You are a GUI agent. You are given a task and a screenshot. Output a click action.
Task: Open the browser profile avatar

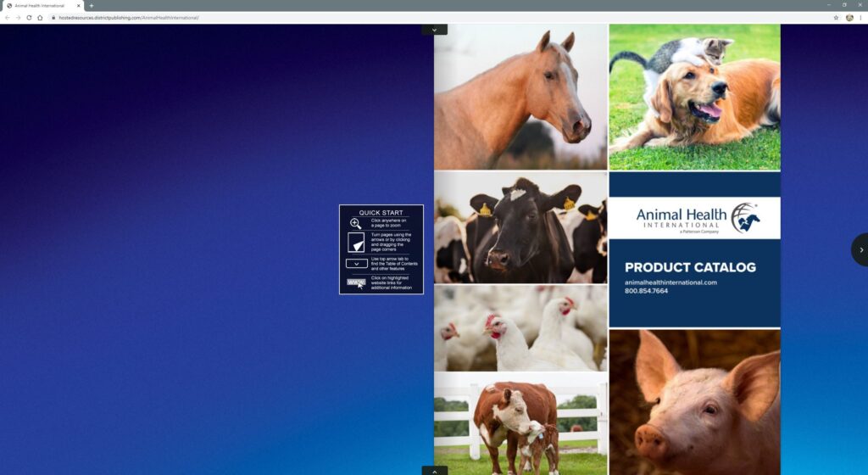point(849,18)
